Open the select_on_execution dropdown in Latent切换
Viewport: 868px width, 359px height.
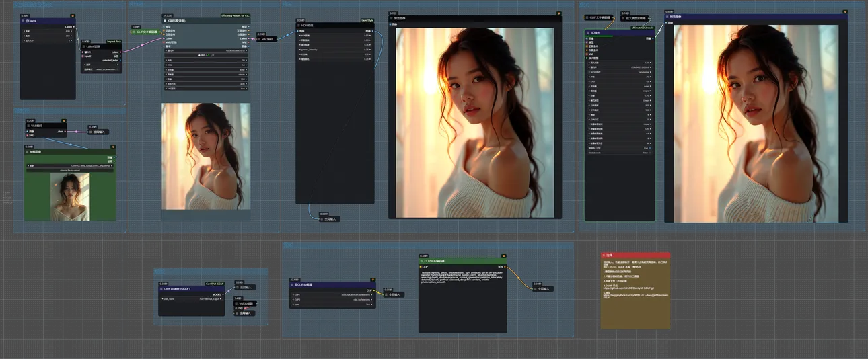click(101, 69)
